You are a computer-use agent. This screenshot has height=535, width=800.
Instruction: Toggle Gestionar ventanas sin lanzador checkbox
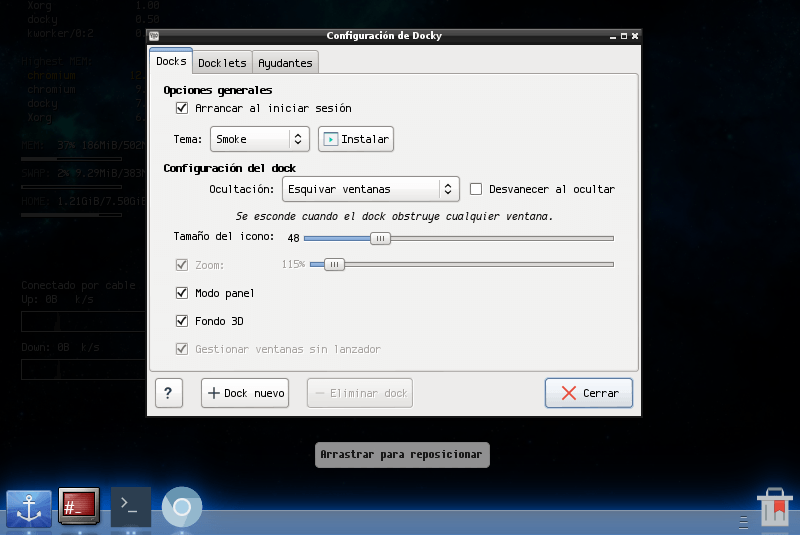pos(182,349)
